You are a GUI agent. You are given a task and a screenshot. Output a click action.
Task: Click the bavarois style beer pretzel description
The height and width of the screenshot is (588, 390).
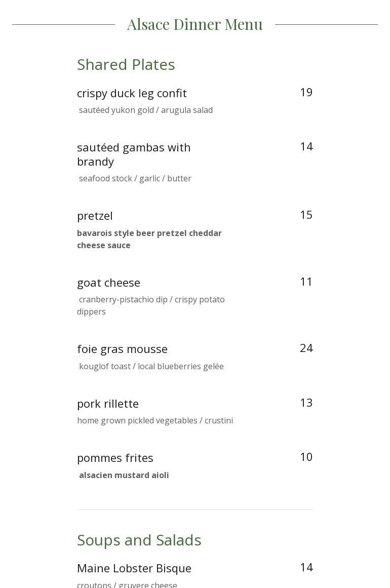(x=149, y=239)
